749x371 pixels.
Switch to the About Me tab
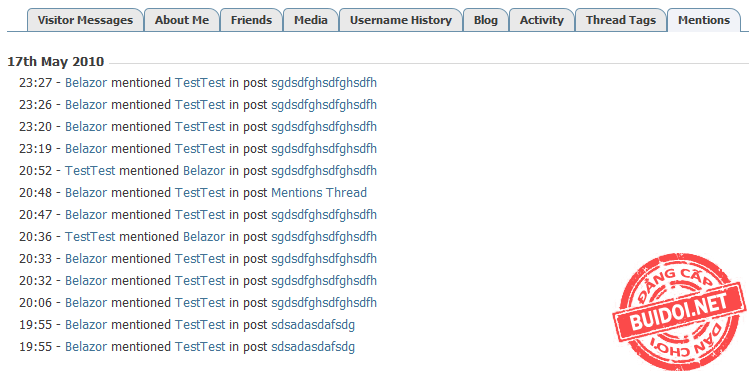182,20
